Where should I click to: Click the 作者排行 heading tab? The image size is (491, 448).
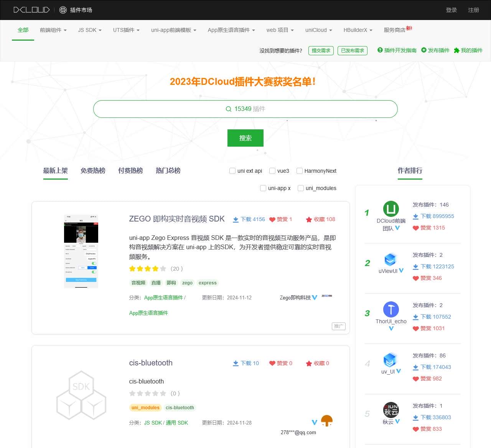pos(410,170)
